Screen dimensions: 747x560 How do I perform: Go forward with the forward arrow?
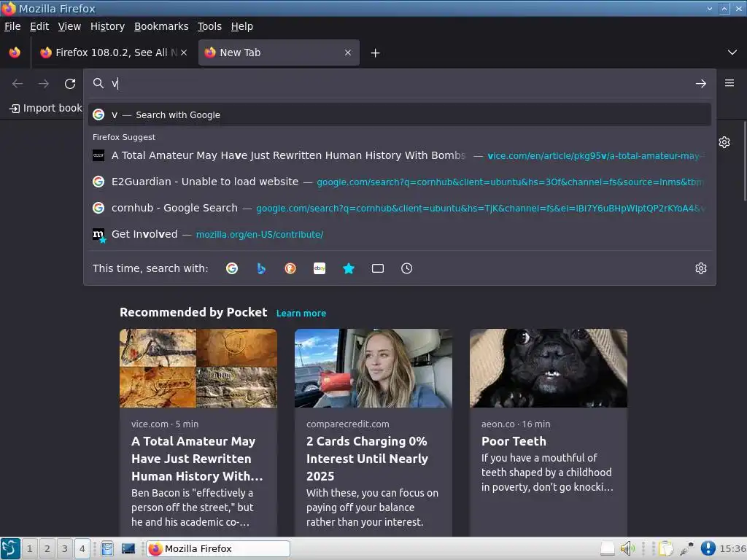click(x=44, y=84)
